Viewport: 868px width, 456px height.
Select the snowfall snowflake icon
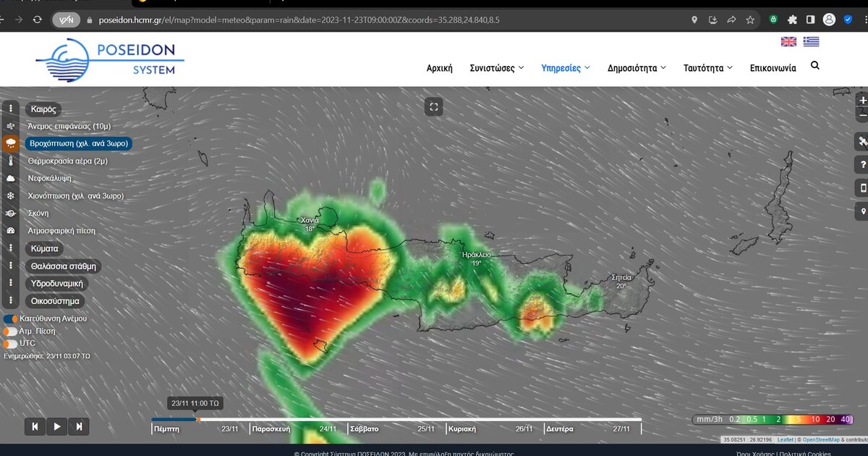click(x=11, y=195)
